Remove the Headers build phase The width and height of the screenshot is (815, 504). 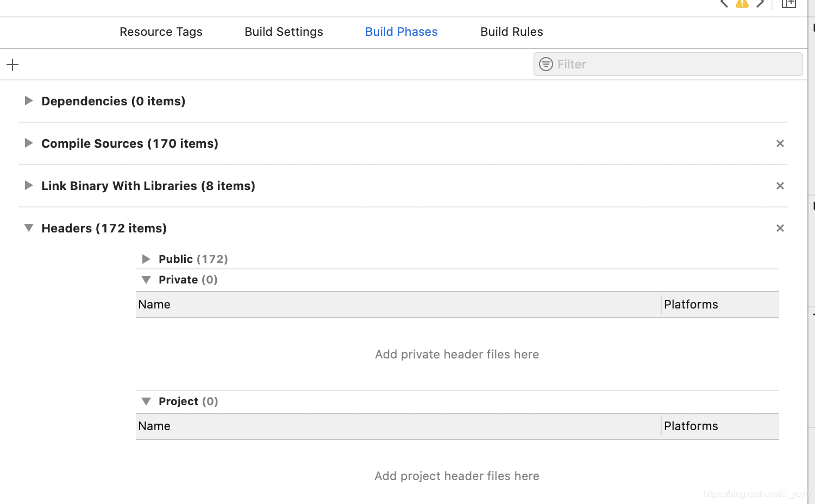coord(780,228)
